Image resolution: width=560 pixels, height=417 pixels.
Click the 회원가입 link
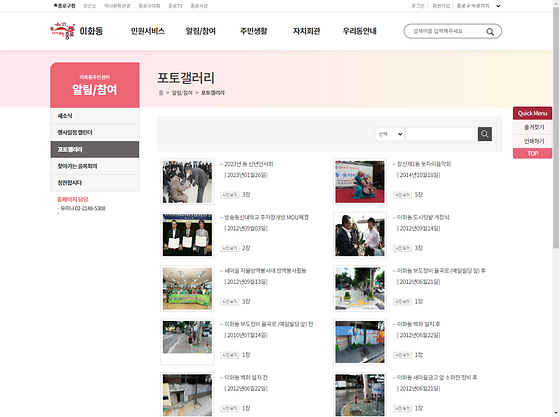point(441,6)
